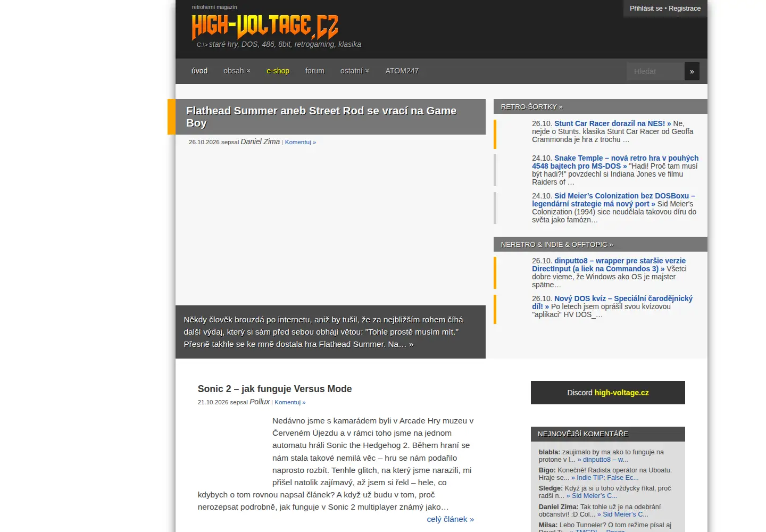This screenshot has width=766, height=532.
Task: Click the HIGH-VOLTAGE.CZ logo
Action: [x=264, y=27]
